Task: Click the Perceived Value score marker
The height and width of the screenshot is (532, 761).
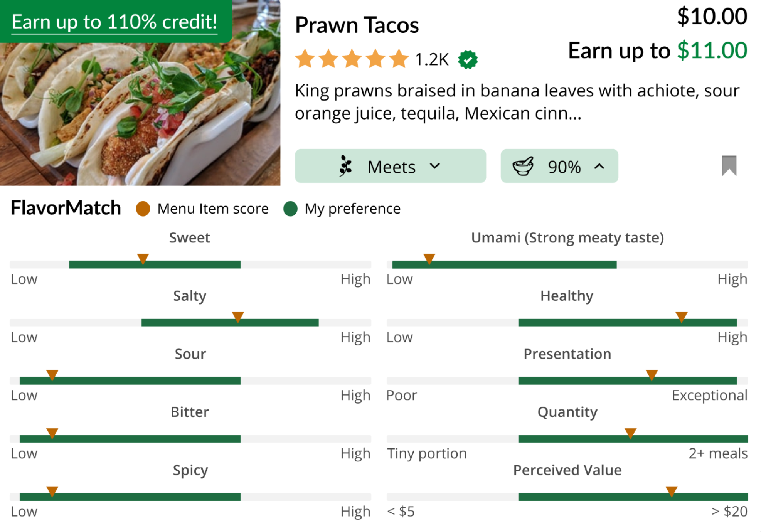Action: coord(671,491)
